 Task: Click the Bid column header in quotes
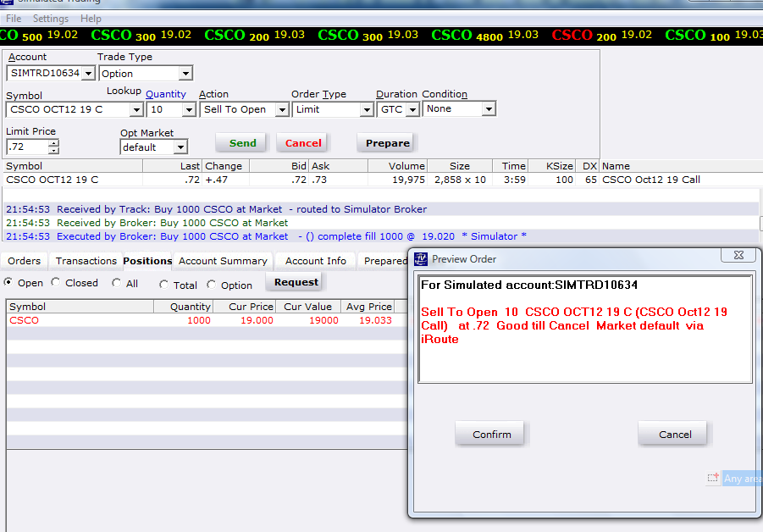coord(279,166)
